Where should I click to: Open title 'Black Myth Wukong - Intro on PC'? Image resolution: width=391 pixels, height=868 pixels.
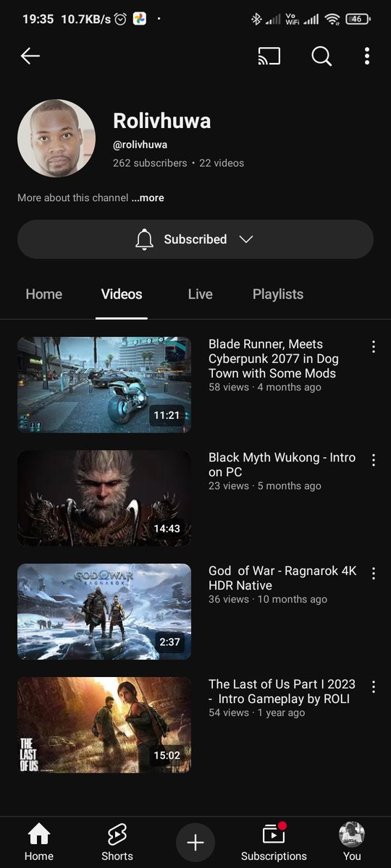click(x=282, y=465)
